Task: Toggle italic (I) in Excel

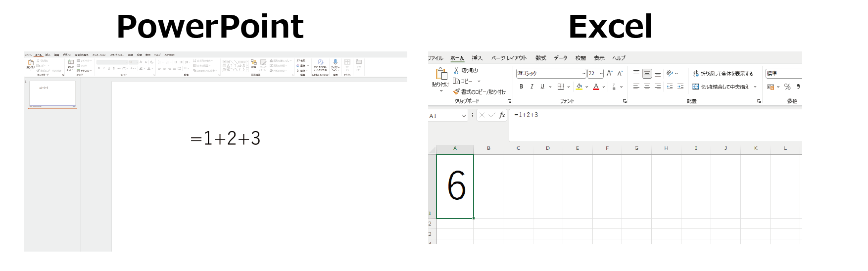Action: pyautogui.click(x=531, y=87)
